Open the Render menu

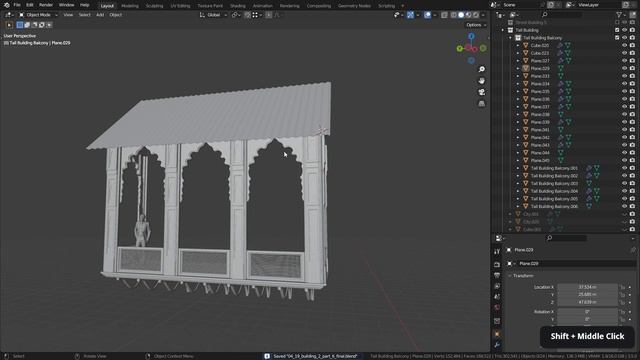click(x=46, y=5)
